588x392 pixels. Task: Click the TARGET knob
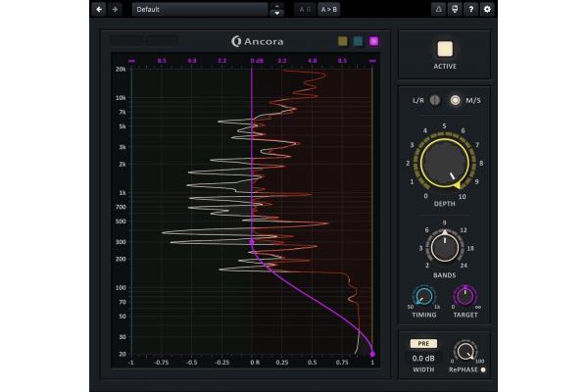click(465, 296)
